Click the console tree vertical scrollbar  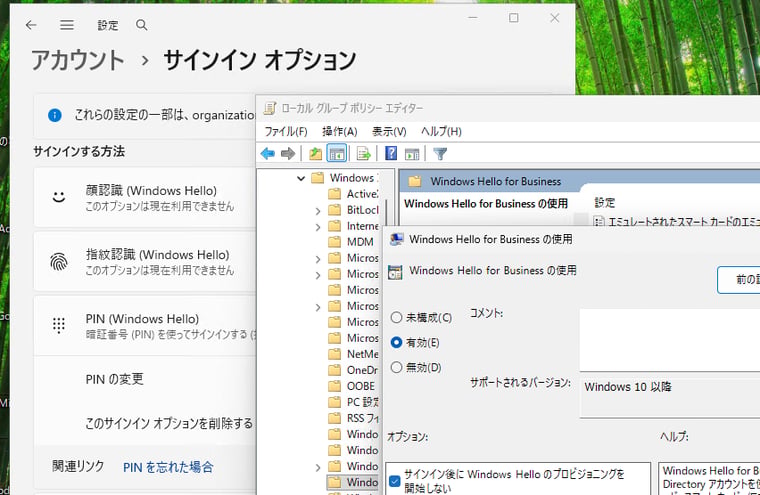coord(386,213)
